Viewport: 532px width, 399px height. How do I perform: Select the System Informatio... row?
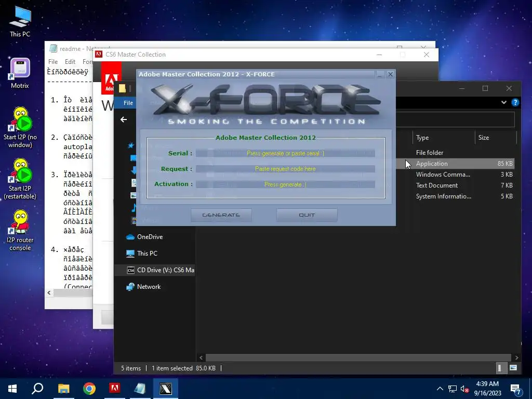click(455, 196)
